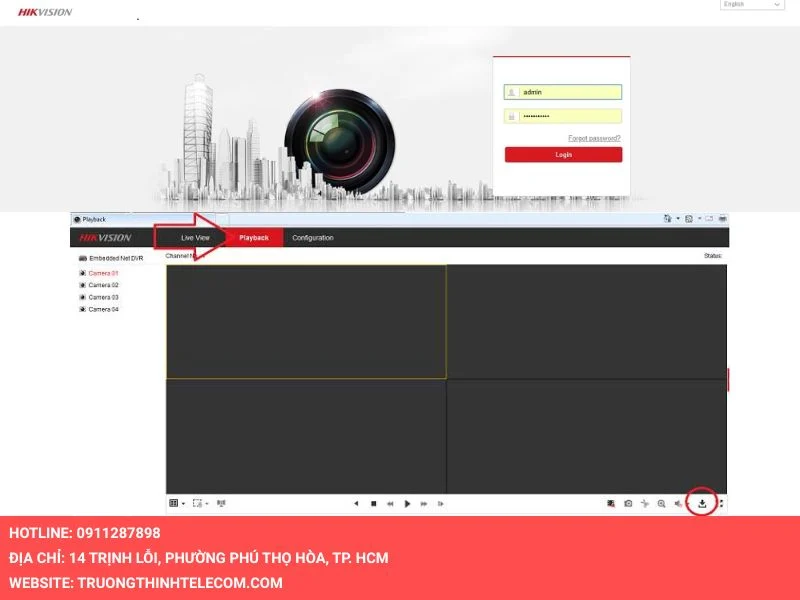Focus the admin username field
Viewport: 800px width, 600px height.
(563, 92)
